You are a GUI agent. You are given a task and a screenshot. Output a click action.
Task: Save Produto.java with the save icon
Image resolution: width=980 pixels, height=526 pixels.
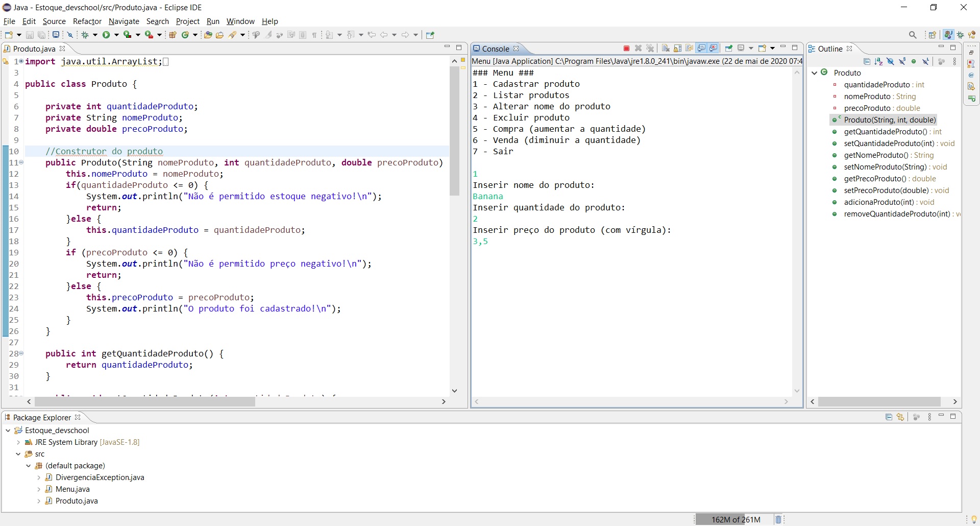pos(29,34)
